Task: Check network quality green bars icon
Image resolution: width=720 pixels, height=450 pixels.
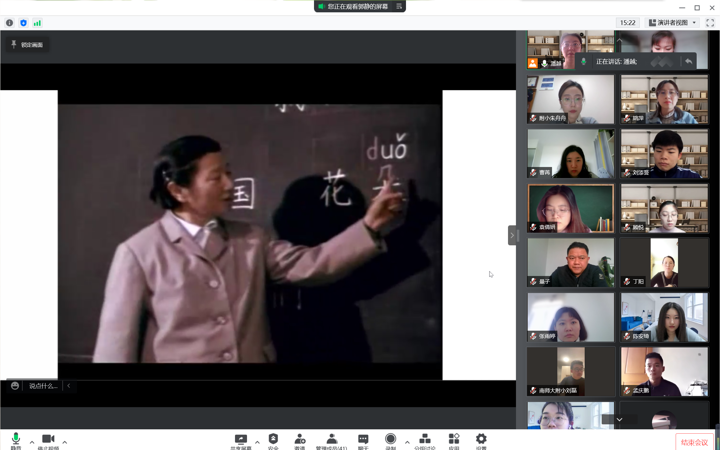Action: 37,22
